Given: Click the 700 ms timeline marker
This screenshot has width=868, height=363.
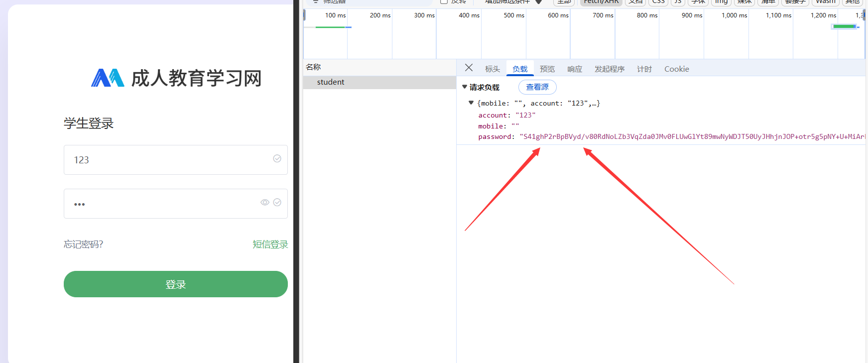Looking at the screenshot, I should coord(603,15).
